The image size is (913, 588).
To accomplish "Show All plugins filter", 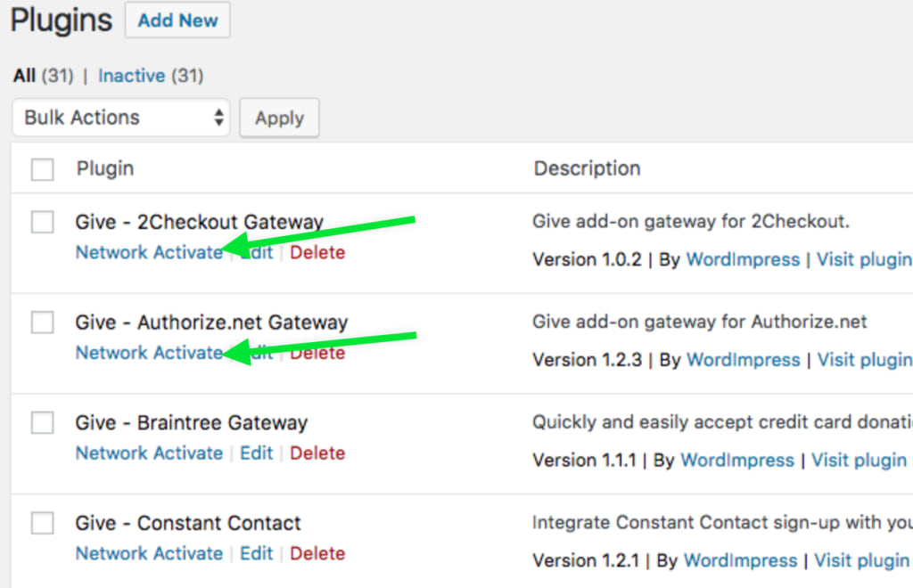I will pos(24,76).
